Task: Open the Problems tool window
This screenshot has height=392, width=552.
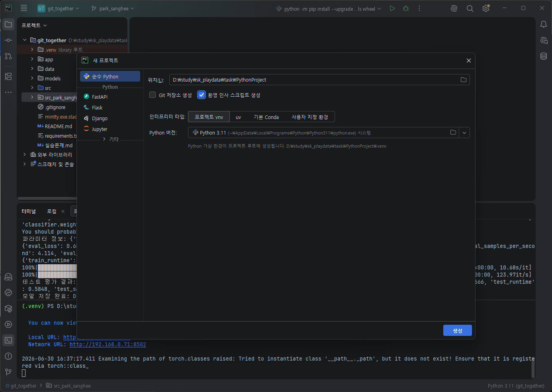Action: click(8, 356)
